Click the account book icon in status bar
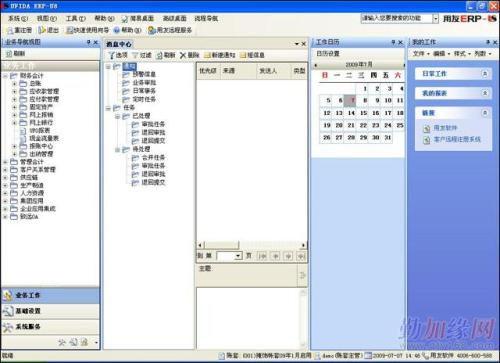 tap(221, 356)
